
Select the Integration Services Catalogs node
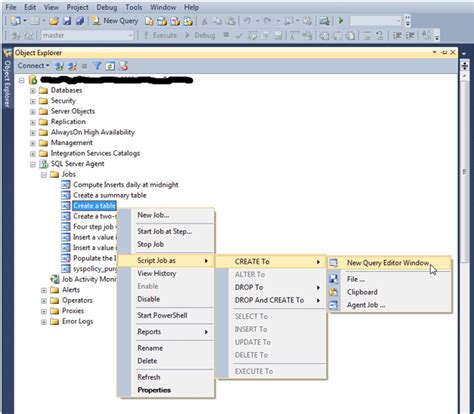coord(95,153)
